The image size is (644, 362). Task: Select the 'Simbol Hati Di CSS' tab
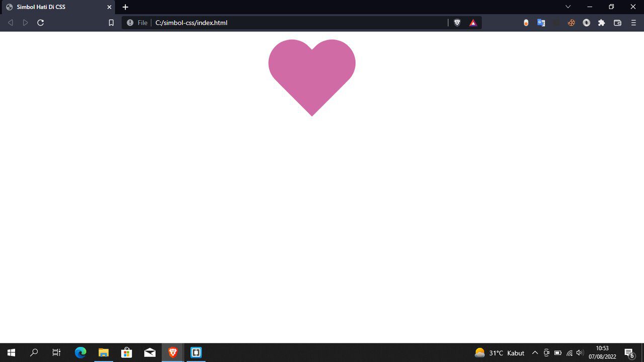click(57, 7)
